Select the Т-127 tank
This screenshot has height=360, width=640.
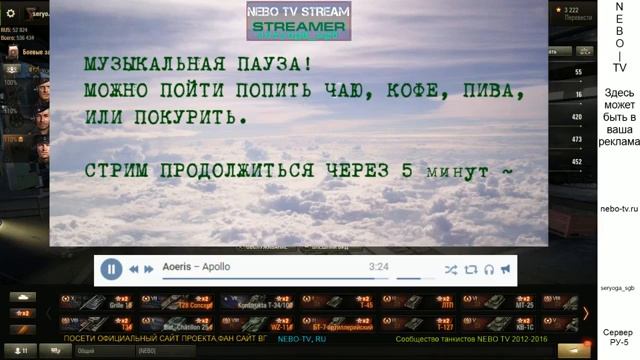(418, 324)
